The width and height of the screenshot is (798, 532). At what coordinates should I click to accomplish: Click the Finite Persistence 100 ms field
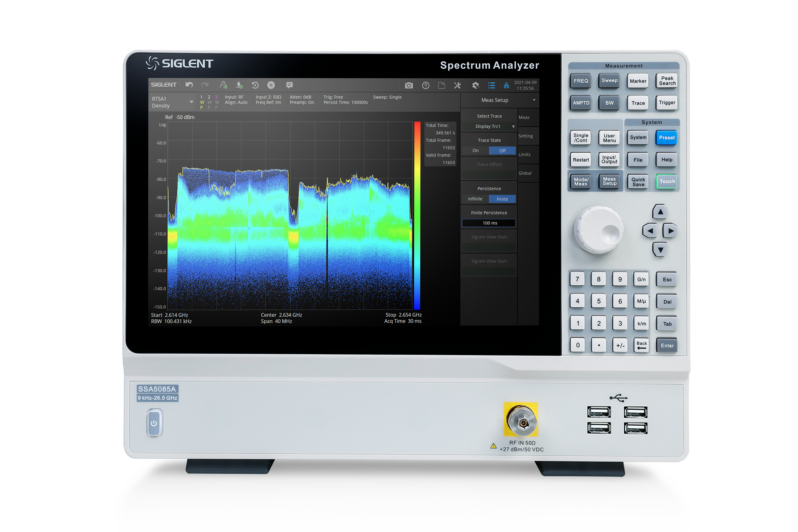coord(489,223)
